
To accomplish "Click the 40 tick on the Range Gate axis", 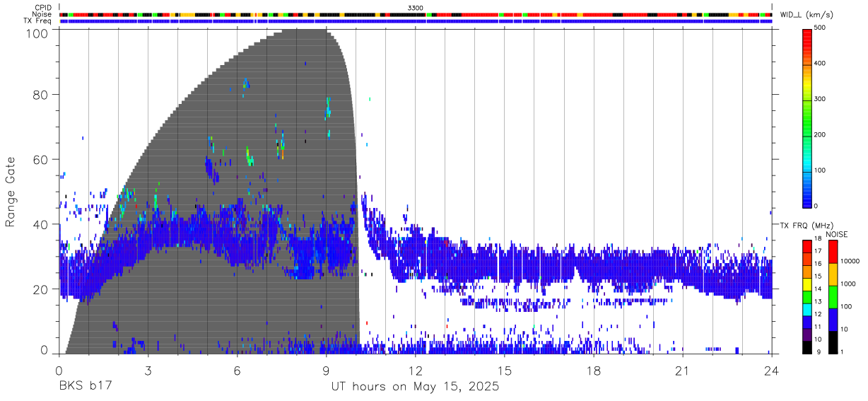I will (40, 224).
